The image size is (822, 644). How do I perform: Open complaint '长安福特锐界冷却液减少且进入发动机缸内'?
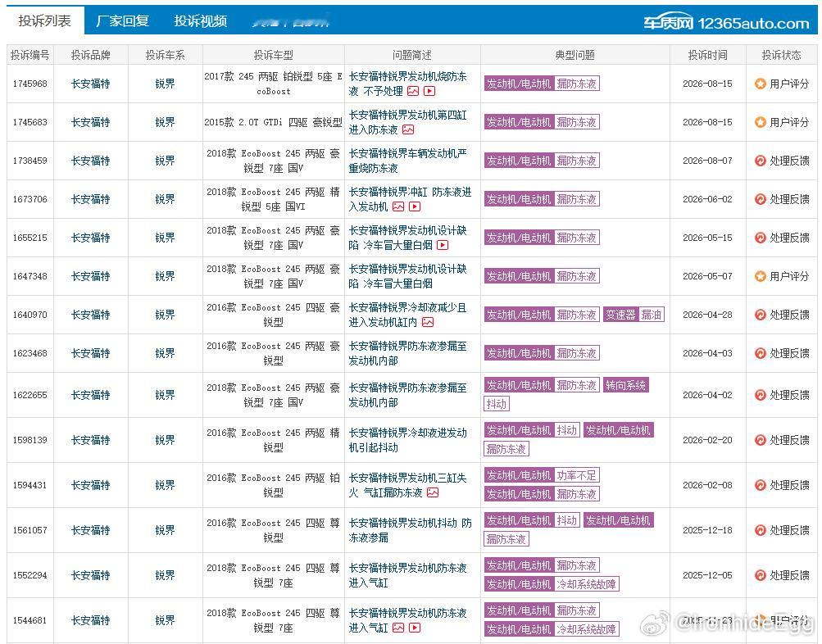coord(407,315)
